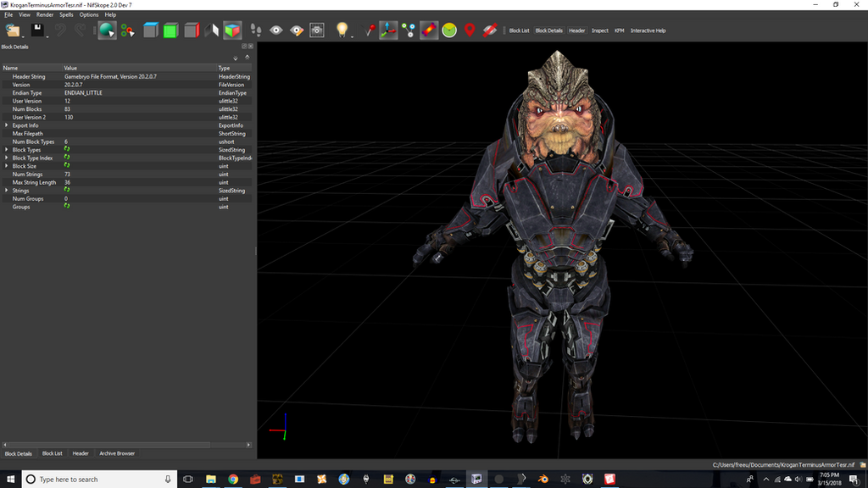Toggle Show Hidden crossed-eye icon

489,30
